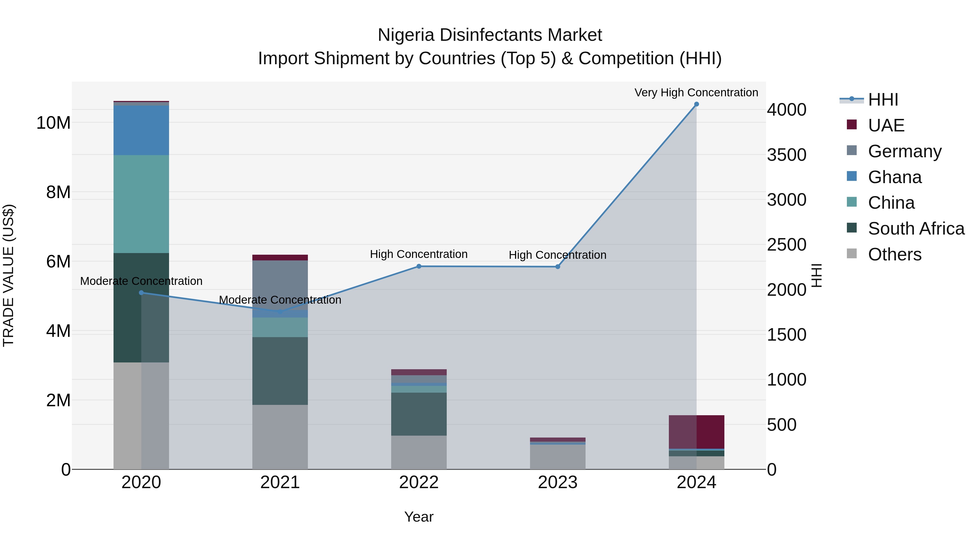
Task: Click the Others segment of 2023 bar
Action: [x=558, y=457]
